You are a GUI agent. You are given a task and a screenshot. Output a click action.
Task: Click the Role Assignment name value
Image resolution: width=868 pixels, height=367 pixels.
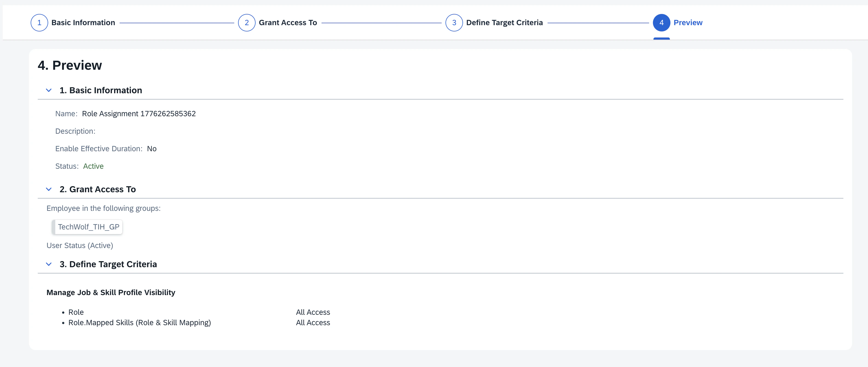click(138, 113)
